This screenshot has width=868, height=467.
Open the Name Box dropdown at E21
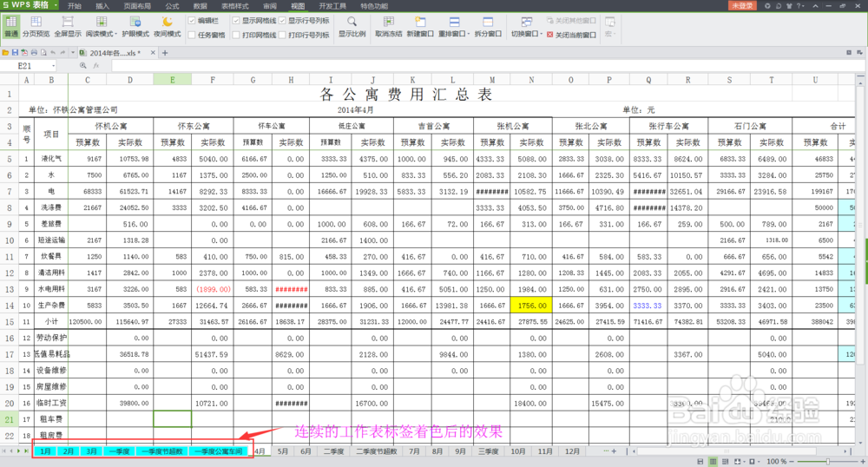coord(54,66)
